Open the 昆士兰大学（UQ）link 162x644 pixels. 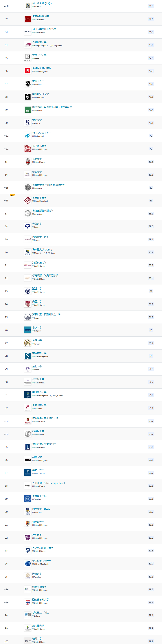coord(42,3)
